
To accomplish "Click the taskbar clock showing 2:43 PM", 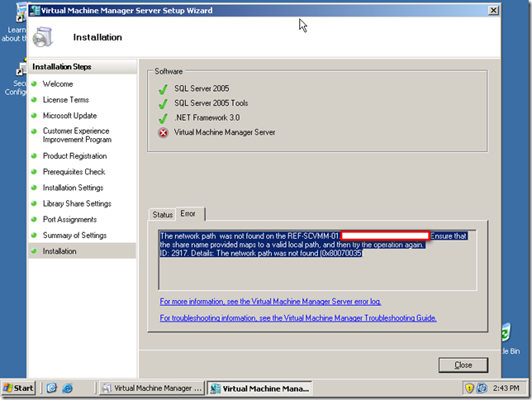I will click(x=506, y=388).
